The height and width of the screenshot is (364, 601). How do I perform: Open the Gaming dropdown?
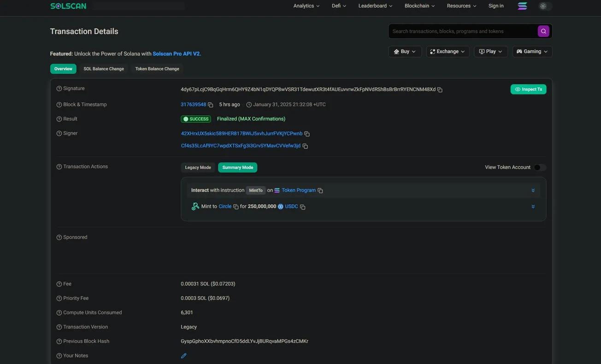coord(532,52)
